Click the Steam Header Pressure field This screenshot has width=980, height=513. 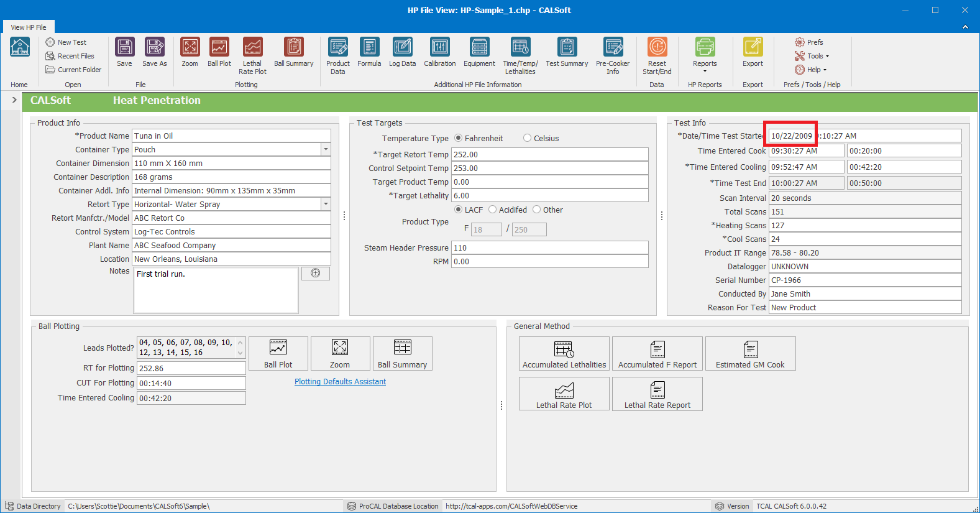click(x=550, y=247)
